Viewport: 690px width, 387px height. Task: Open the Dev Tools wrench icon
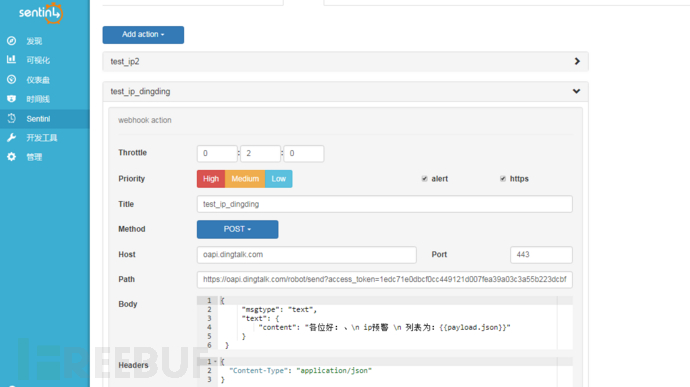click(x=11, y=137)
